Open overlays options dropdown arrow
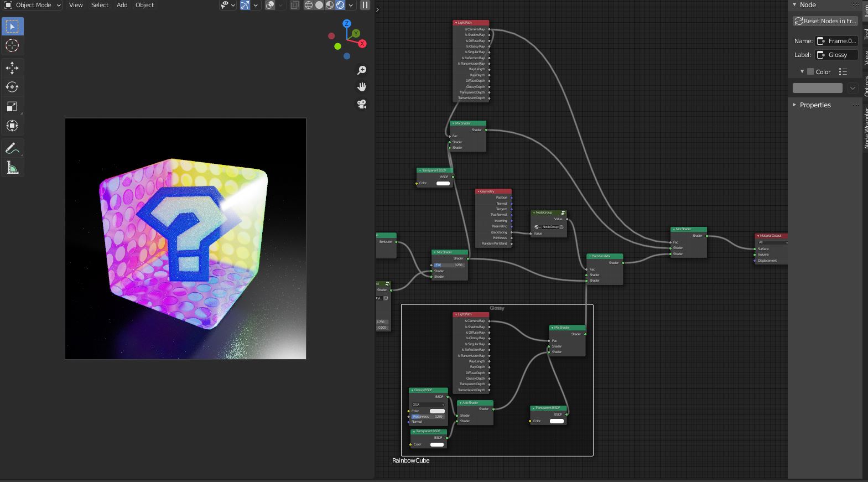Viewport: 868px width, 482px height. pos(280,5)
